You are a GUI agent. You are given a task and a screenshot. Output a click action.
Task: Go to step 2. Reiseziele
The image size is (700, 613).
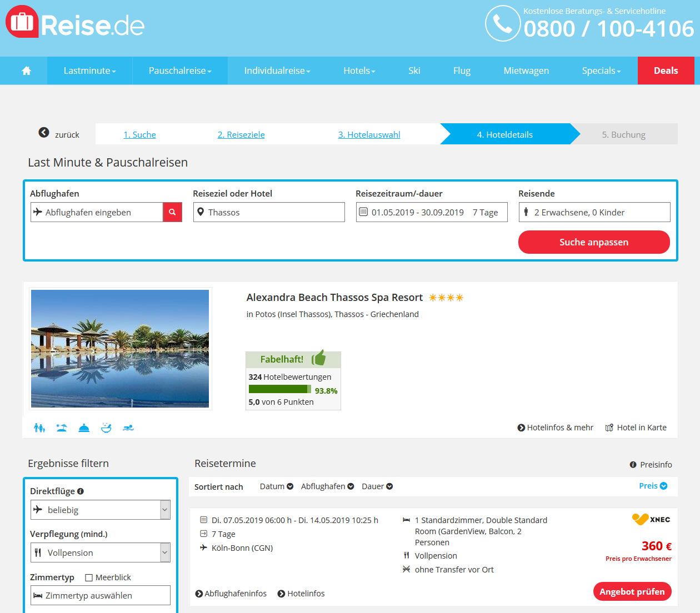pos(241,134)
